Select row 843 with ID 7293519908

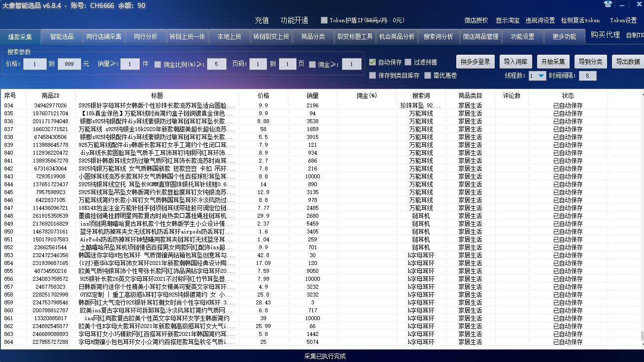click(x=320, y=176)
